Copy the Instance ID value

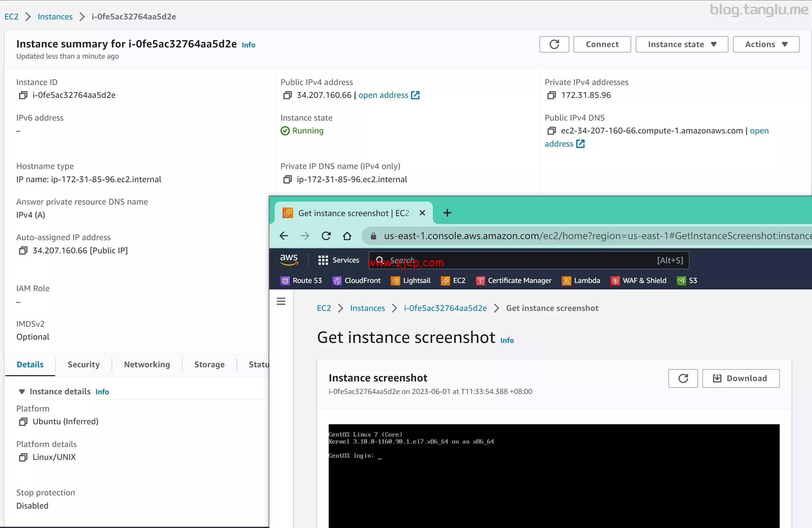pyautogui.click(x=23, y=96)
